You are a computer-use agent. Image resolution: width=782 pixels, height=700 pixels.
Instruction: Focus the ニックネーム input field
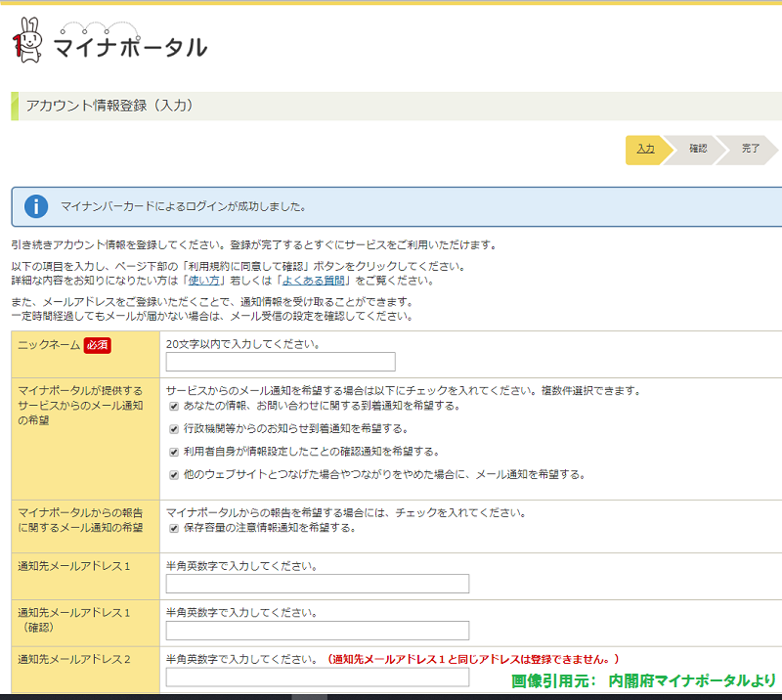(x=281, y=362)
